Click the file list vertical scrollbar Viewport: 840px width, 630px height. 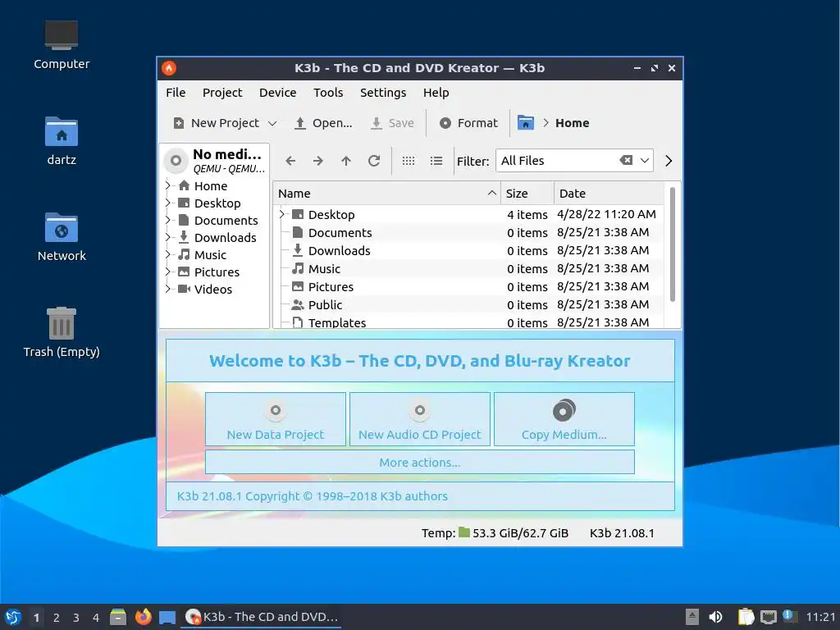coord(673,244)
